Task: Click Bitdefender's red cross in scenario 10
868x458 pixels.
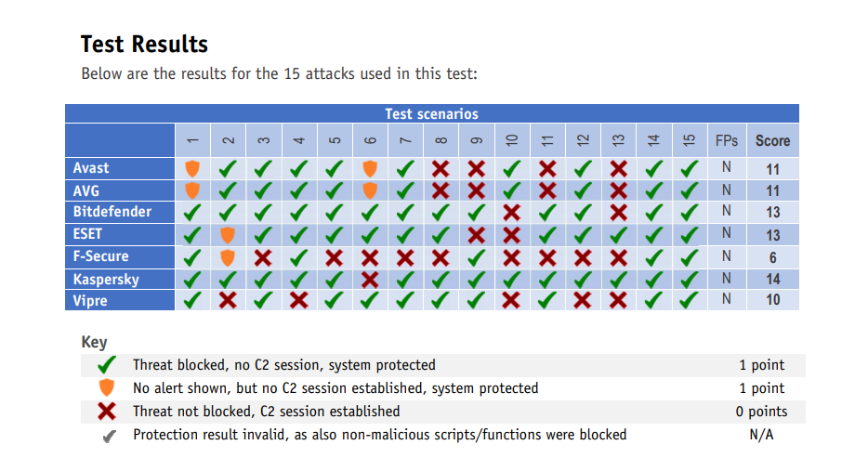Action: 511,213
